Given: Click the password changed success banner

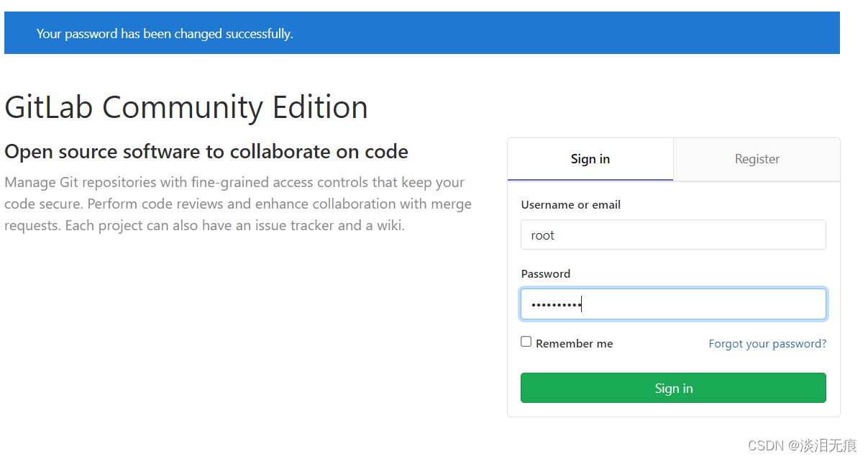Looking at the screenshot, I should pos(422,33).
